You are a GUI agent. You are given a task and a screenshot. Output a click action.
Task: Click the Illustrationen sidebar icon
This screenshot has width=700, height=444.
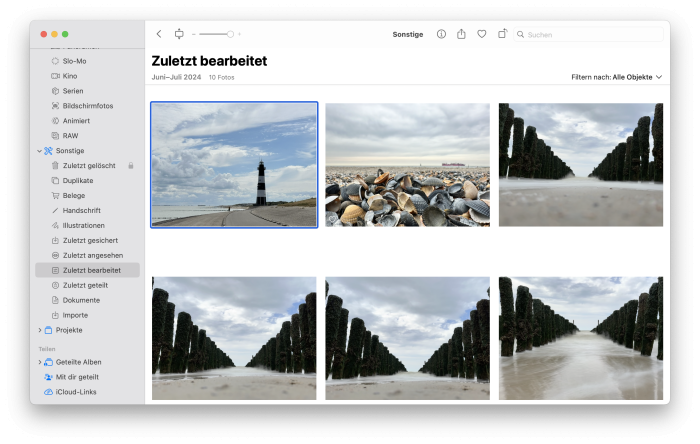[x=55, y=225]
